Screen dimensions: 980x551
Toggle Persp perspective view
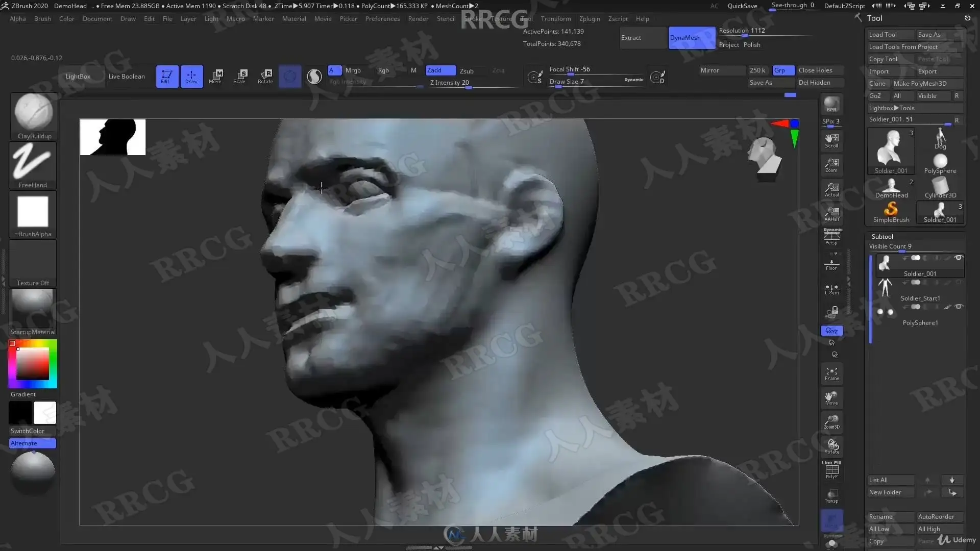[831, 236]
